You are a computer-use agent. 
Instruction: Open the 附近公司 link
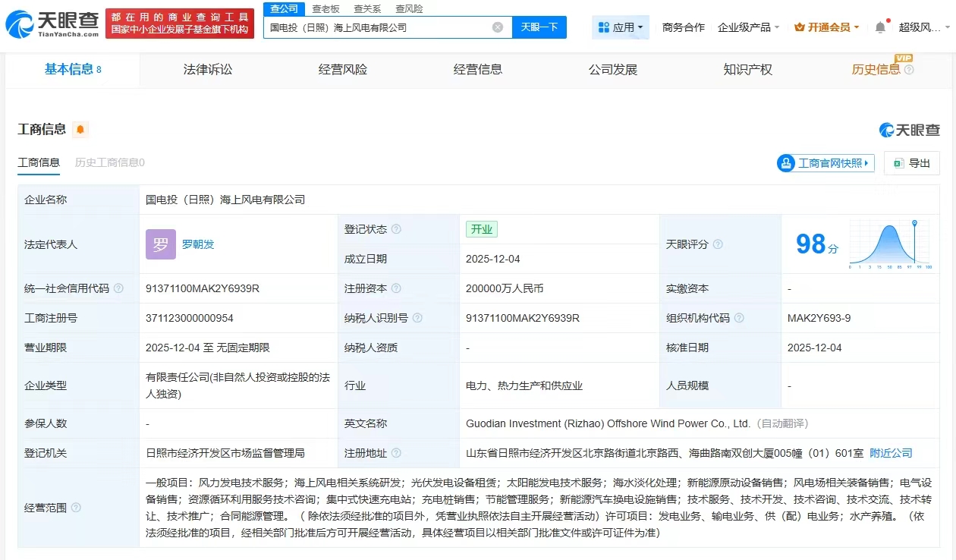coord(891,453)
